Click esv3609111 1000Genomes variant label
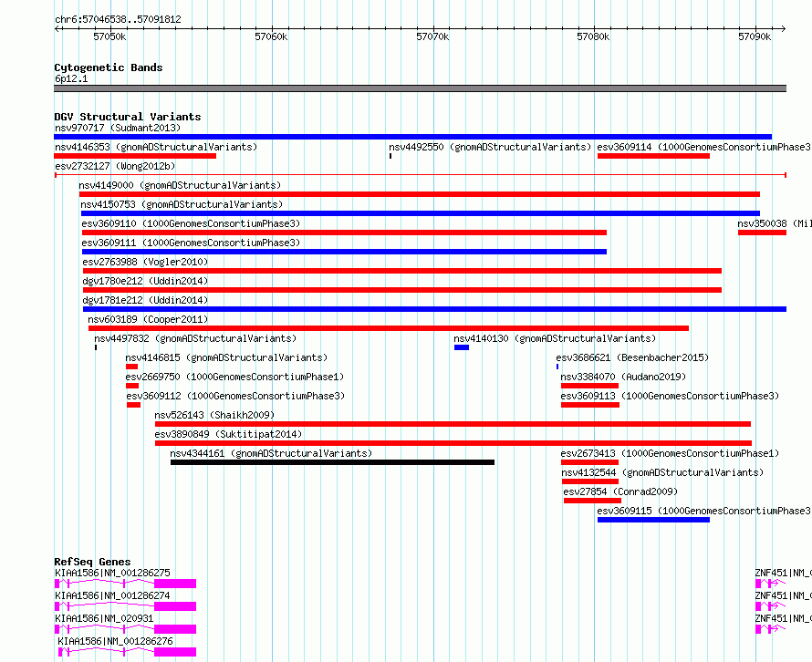Image resolution: width=812 pixels, height=662 pixels. click(191, 243)
